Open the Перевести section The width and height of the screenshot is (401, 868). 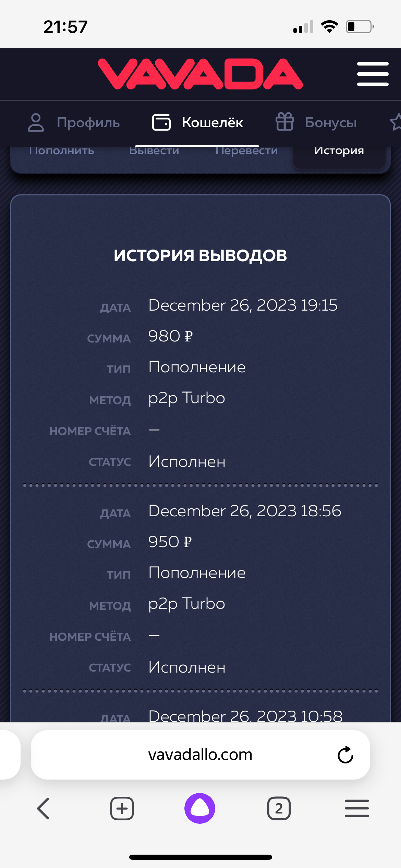point(246,151)
